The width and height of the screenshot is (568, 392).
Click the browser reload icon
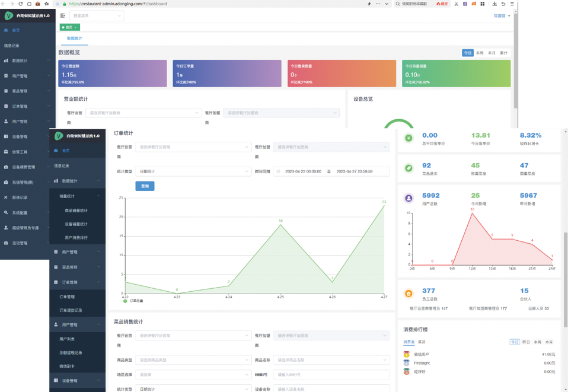click(x=20, y=4)
